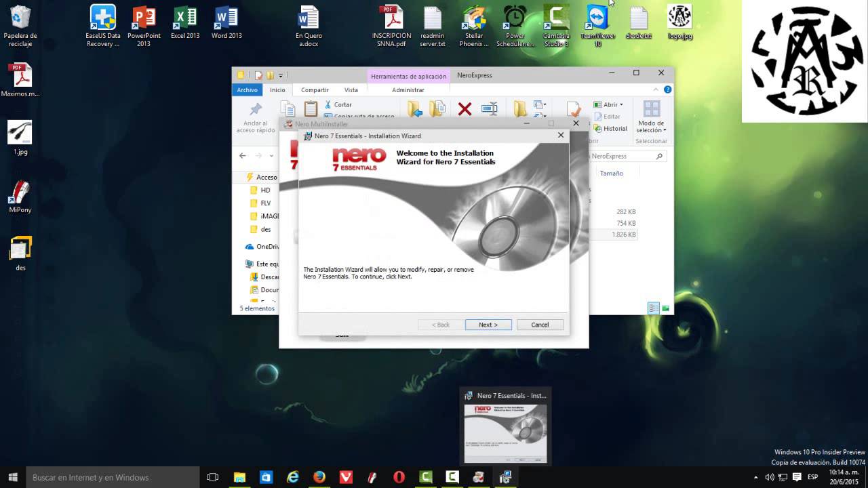Screen dimensions: 868x488
Task: Open Inicio tab in Explorer
Action: tap(277, 89)
